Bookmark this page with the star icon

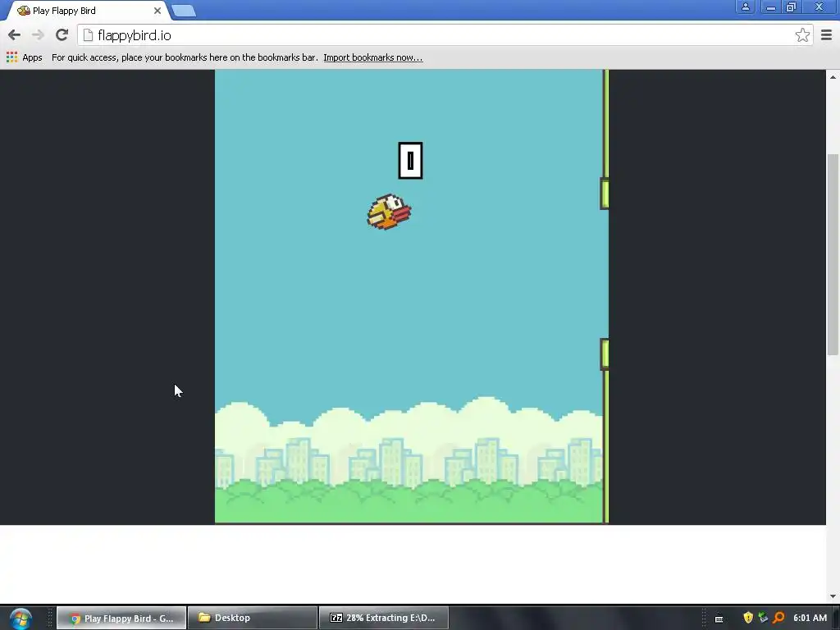(802, 35)
